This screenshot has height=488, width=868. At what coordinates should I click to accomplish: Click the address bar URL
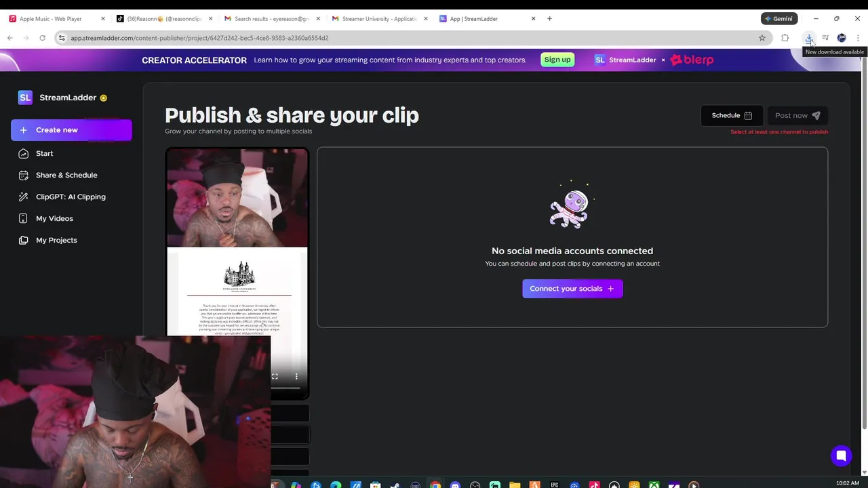click(199, 38)
